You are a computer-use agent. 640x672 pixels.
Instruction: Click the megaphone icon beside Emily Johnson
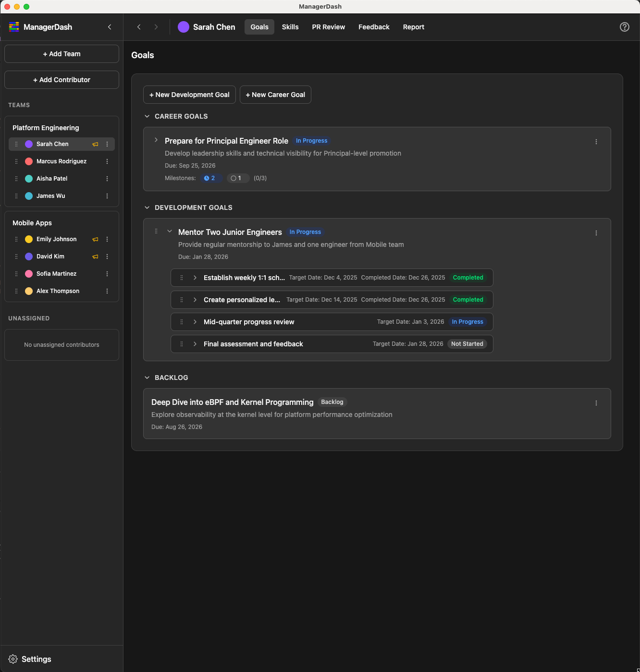pos(95,239)
